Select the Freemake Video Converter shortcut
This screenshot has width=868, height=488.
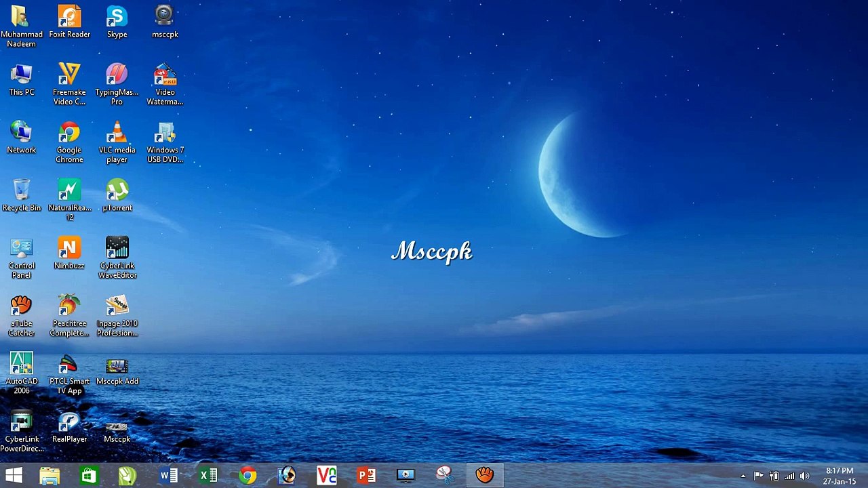69,85
